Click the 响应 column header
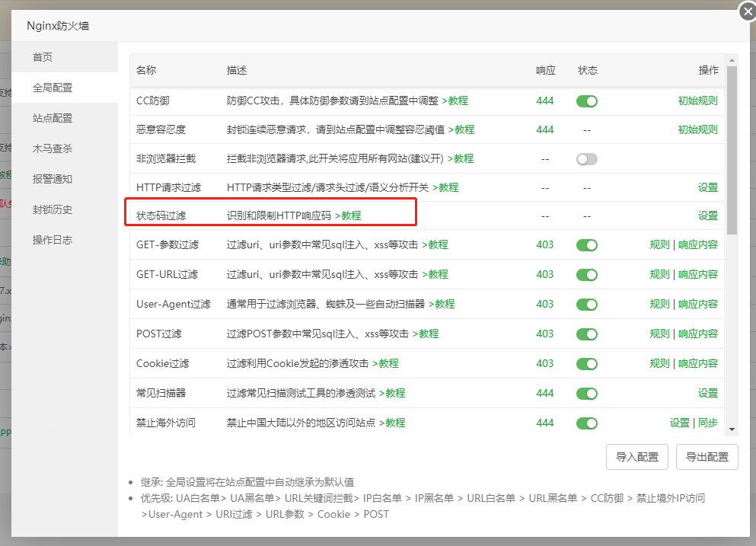Viewport: 756px width, 546px height. coord(546,70)
